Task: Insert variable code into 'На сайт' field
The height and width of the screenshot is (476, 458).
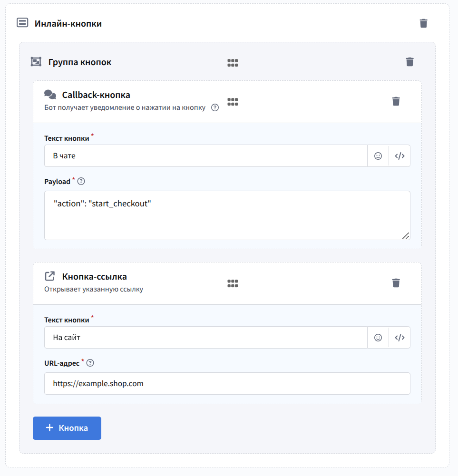Action: click(400, 338)
